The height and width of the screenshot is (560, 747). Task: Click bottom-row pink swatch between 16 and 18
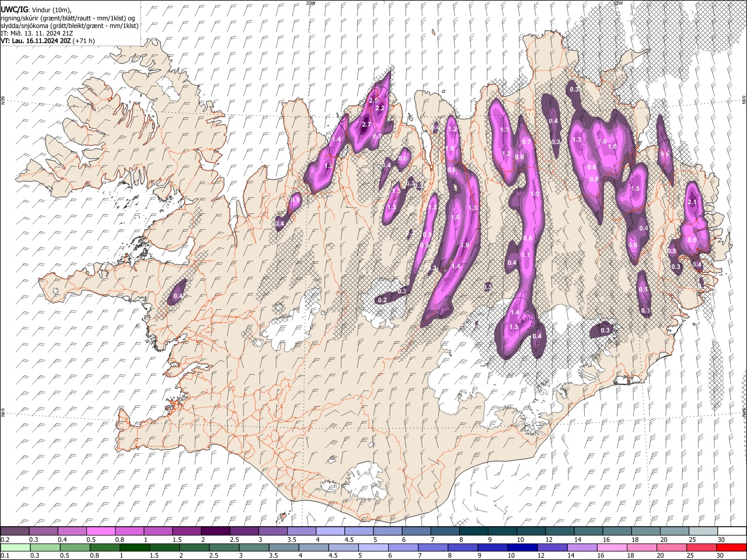(612, 548)
